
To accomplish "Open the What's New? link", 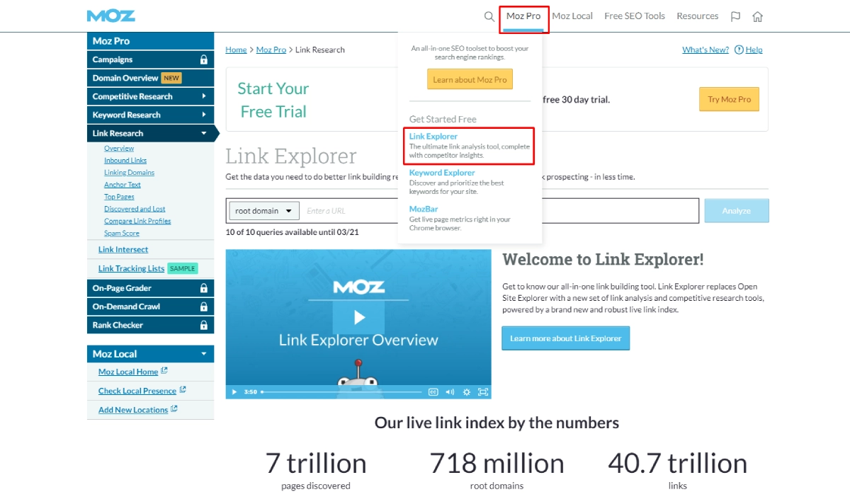I will click(x=705, y=50).
